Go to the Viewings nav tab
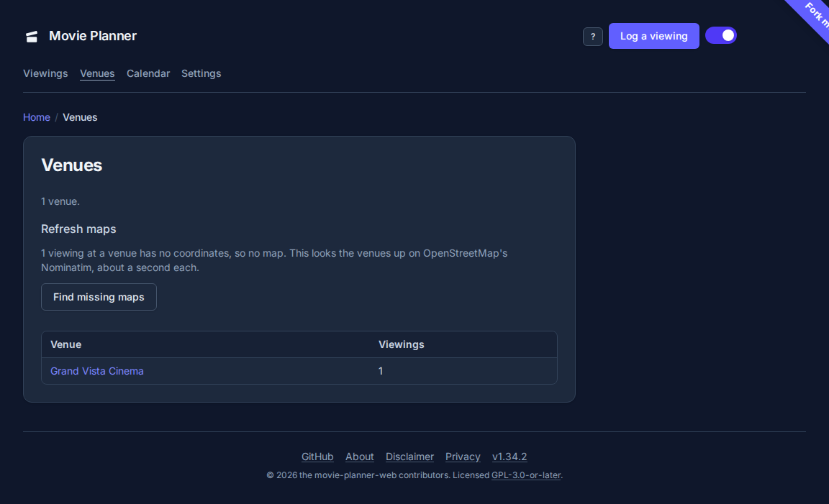 pos(45,73)
